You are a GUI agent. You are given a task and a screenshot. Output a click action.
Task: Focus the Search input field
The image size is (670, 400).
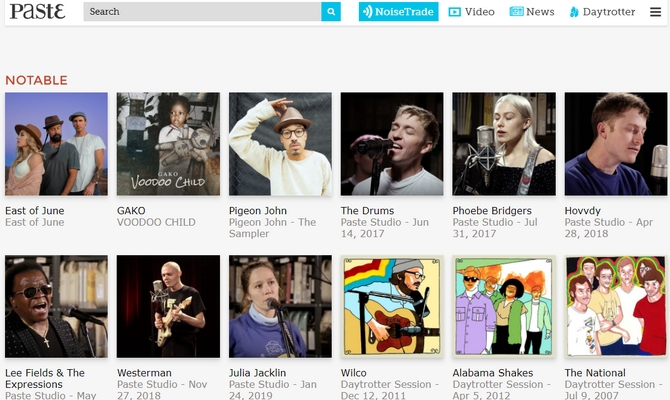202,12
